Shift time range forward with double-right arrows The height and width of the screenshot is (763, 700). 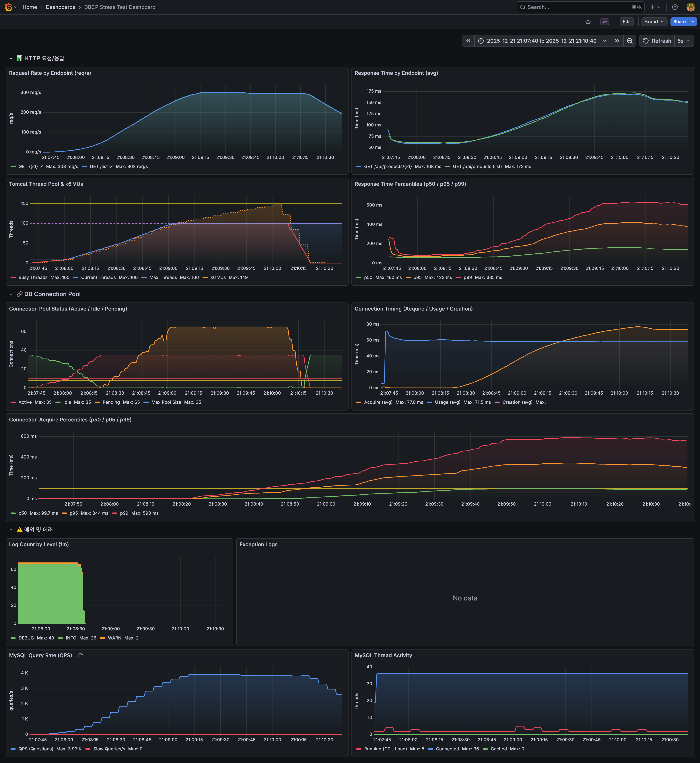point(617,41)
